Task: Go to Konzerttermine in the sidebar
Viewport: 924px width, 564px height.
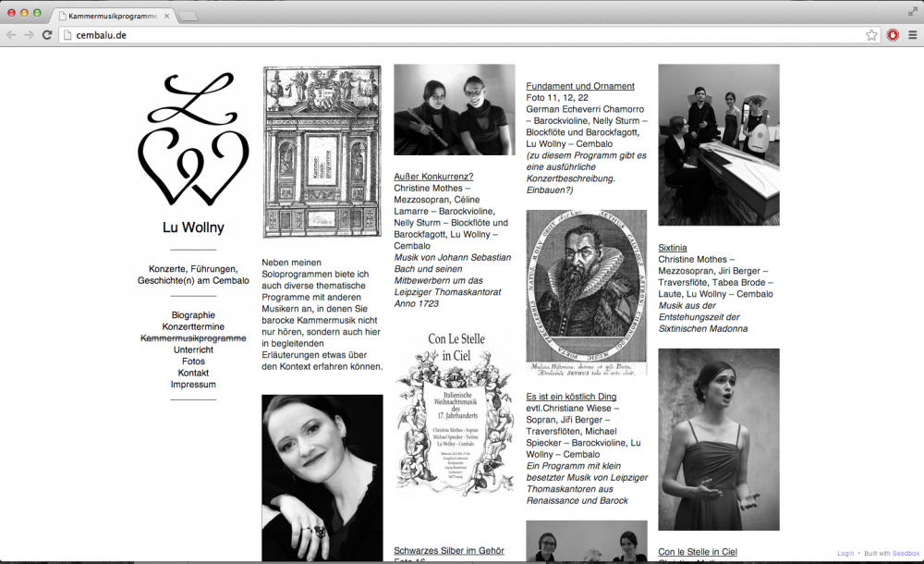Action: point(193,327)
